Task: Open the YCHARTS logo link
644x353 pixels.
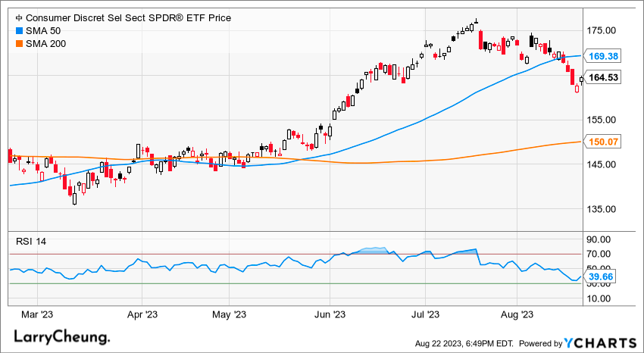Action: point(600,342)
